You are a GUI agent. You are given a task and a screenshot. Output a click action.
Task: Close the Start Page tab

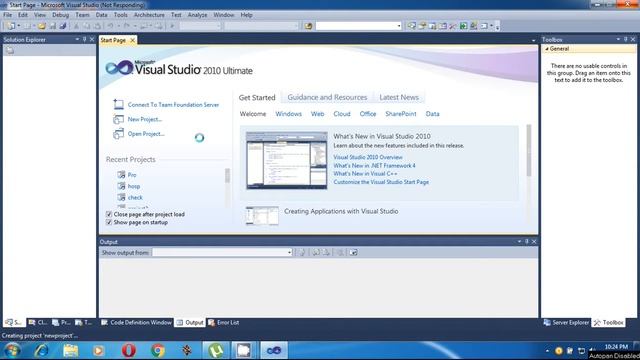(x=132, y=40)
